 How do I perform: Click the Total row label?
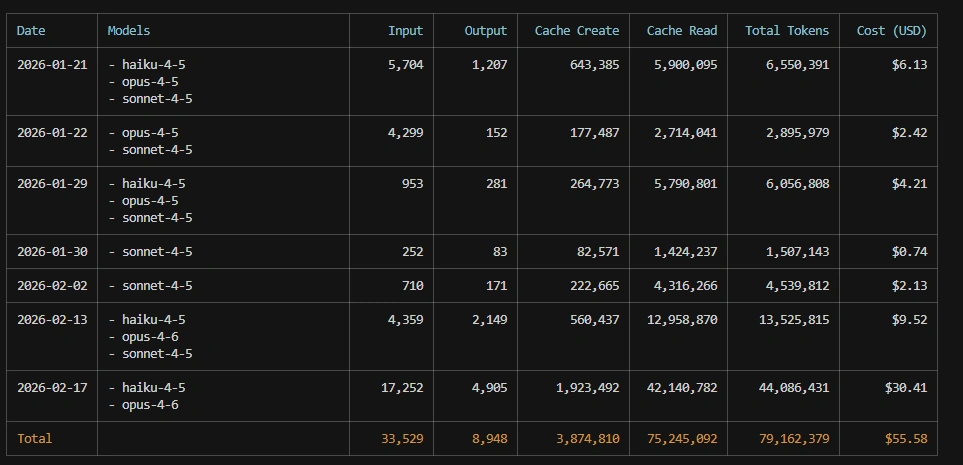tap(34, 438)
